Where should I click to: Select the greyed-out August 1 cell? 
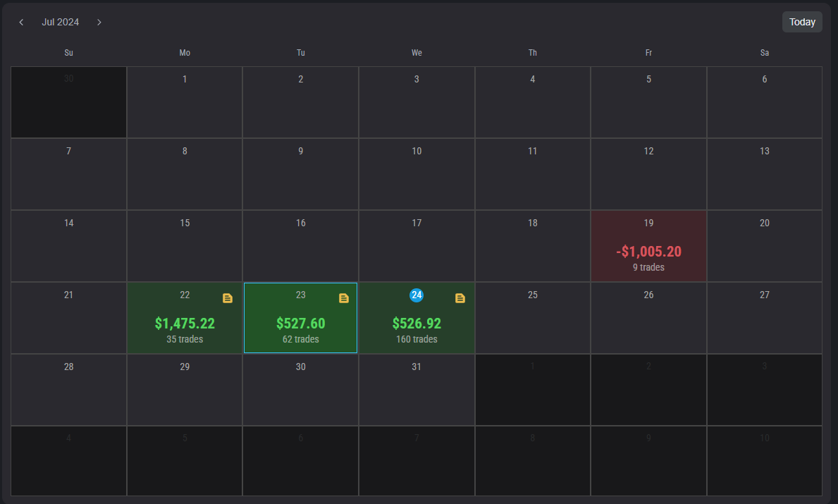pyautogui.click(x=532, y=390)
